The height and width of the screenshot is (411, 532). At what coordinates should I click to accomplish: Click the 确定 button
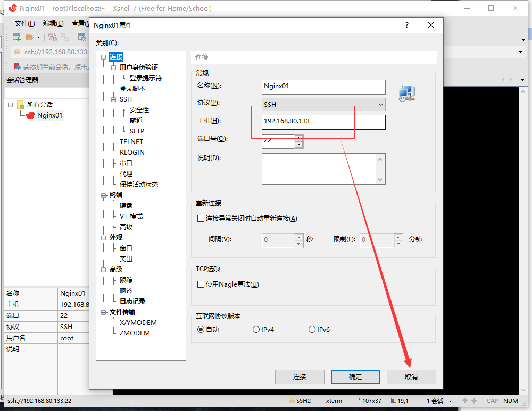pos(355,377)
